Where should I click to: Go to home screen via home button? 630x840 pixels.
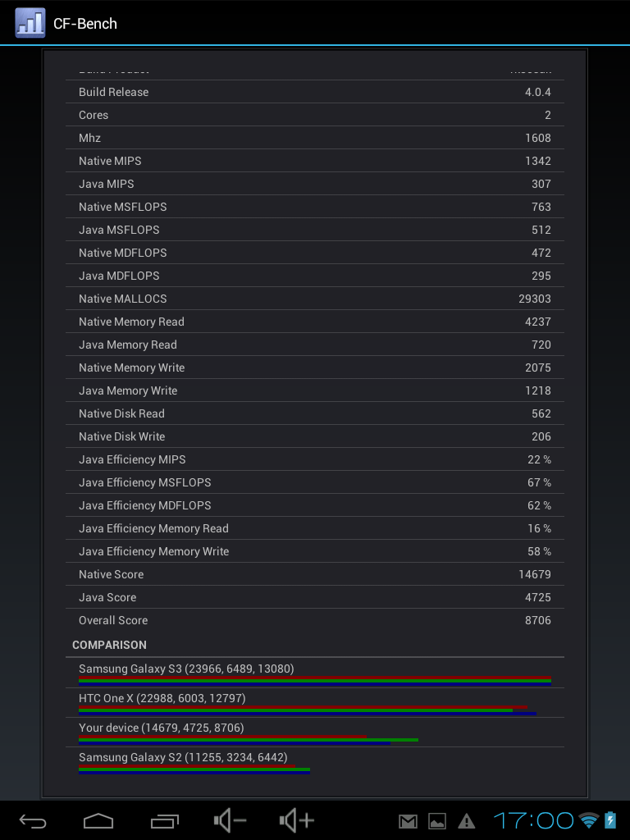(98, 820)
